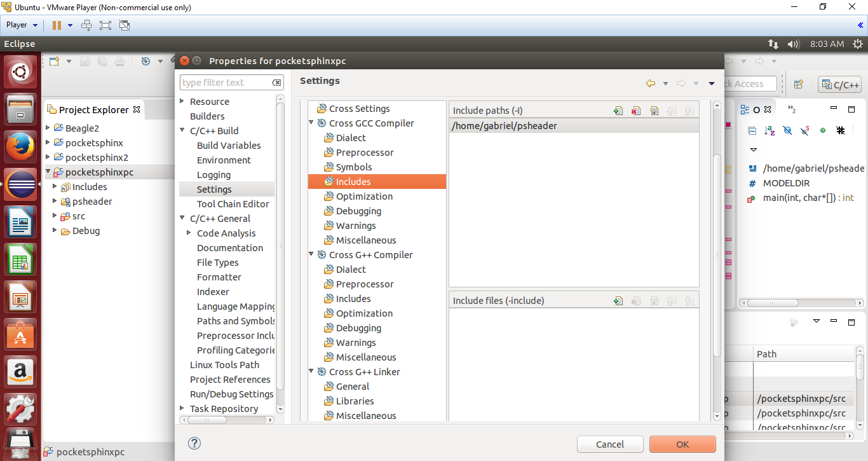Image resolution: width=868 pixels, height=461 pixels.
Task: Toggle hide fields in Outline view
Action: click(787, 130)
